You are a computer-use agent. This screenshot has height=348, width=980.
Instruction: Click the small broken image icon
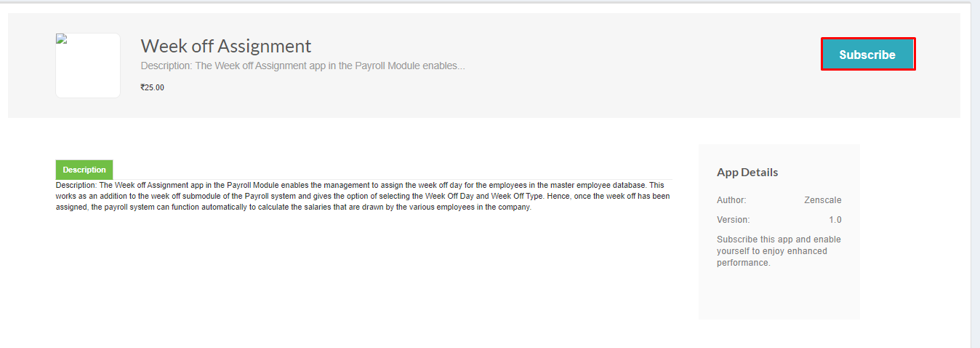pos(62,39)
